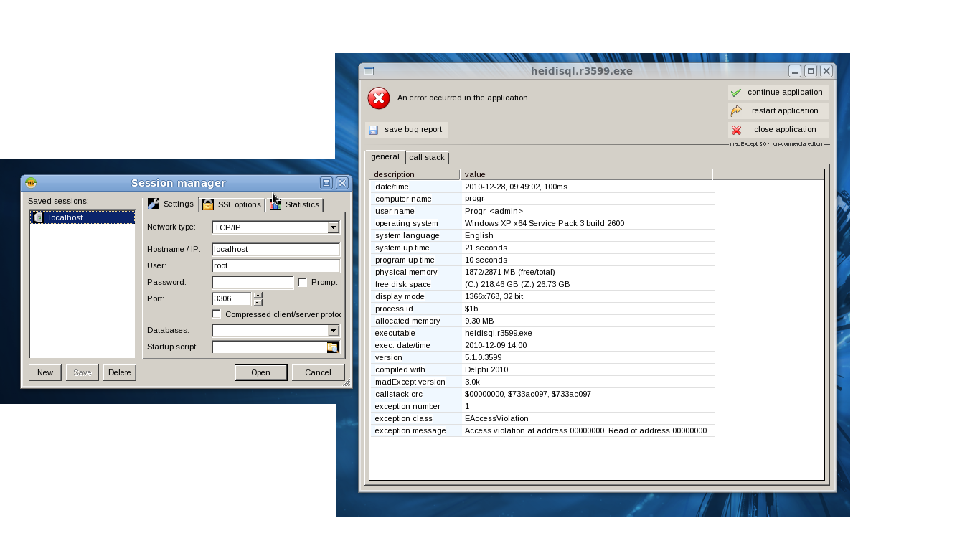Screen dimensions: 980x551
Task: Click the save bug report floppy icon
Action: point(373,130)
